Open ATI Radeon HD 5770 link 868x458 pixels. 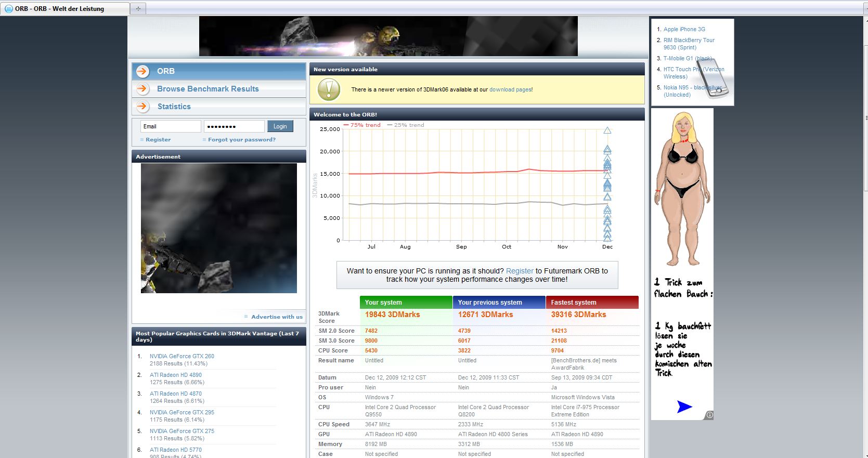tap(176, 450)
